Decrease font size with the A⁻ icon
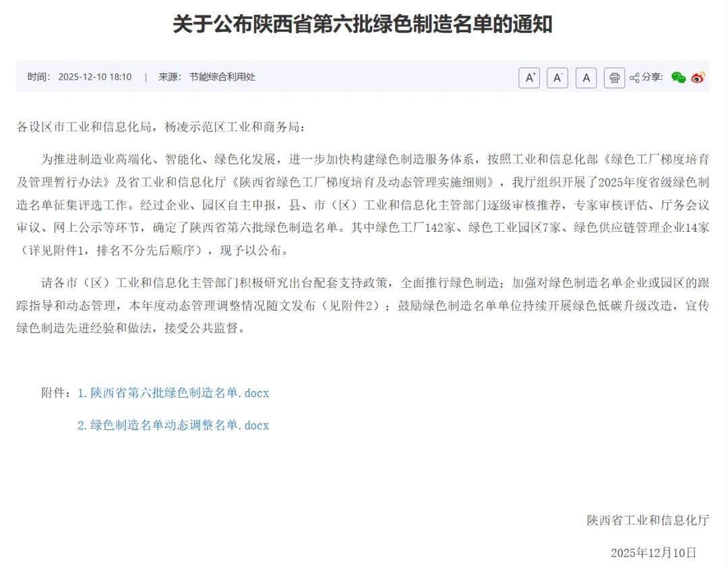Image resolution: width=728 pixels, height=567 pixels. 557,78
